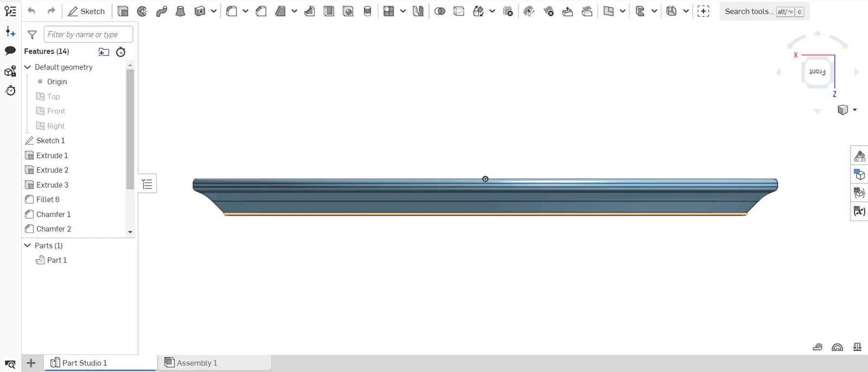The width and height of the screenshot is (868, 372).
Task: Select the Fillet tool in the toolbar
Action: click(x=232, y=11)
